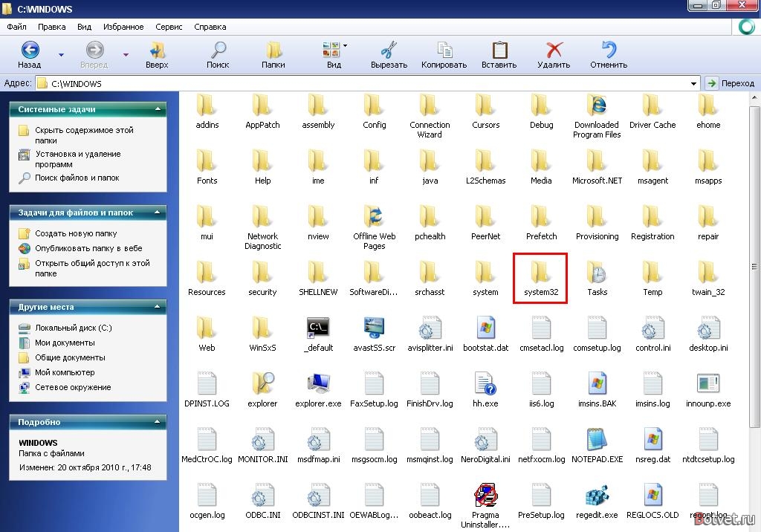Select the system32 folder
This screenshot has width=761, height=532.
[x=541, y=278]
